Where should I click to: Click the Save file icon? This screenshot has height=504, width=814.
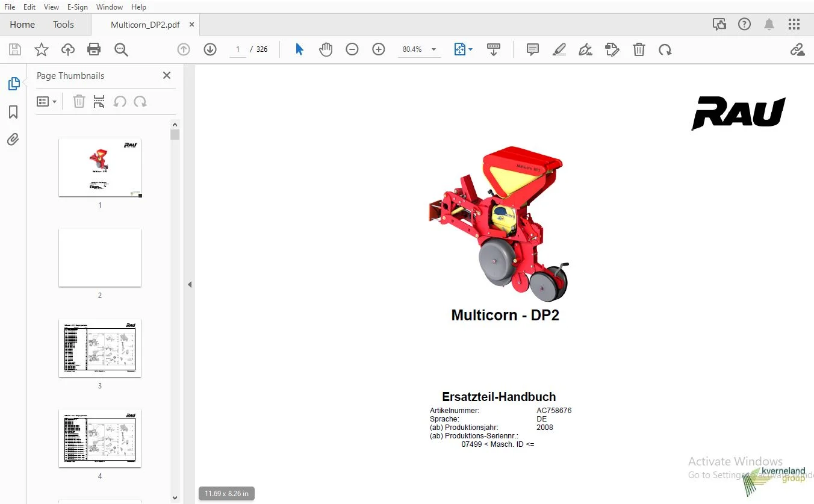tap(15, 49)
